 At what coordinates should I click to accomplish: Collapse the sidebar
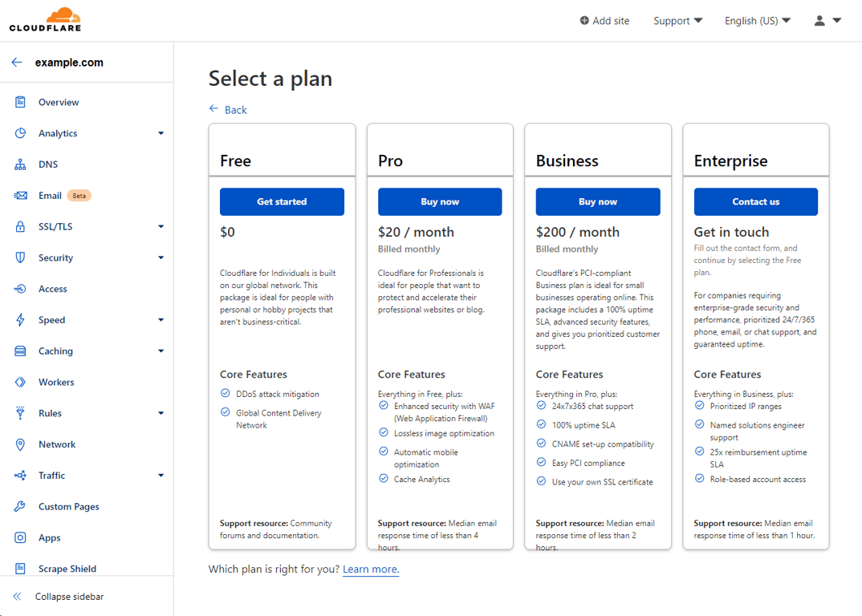click(67, 596)
